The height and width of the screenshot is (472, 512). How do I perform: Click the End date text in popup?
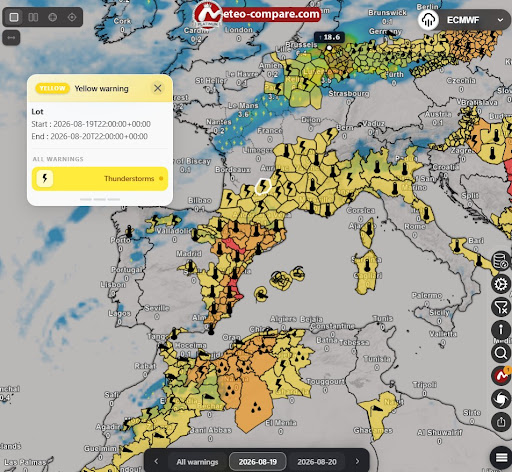coord(89,136)
